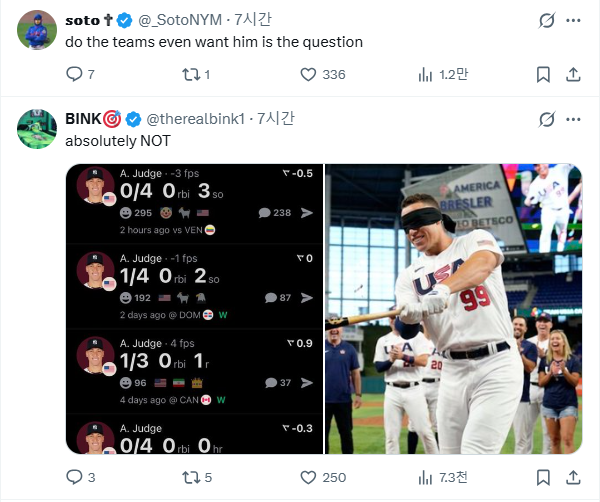The image size is (600, 502).
Task: Reply to BINK's tweet
Action: 74,477
